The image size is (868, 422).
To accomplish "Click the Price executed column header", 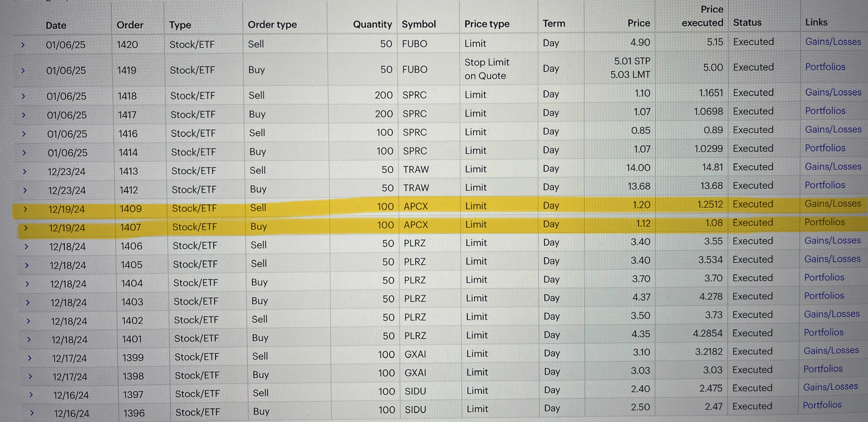I will (x=703, y=16).
